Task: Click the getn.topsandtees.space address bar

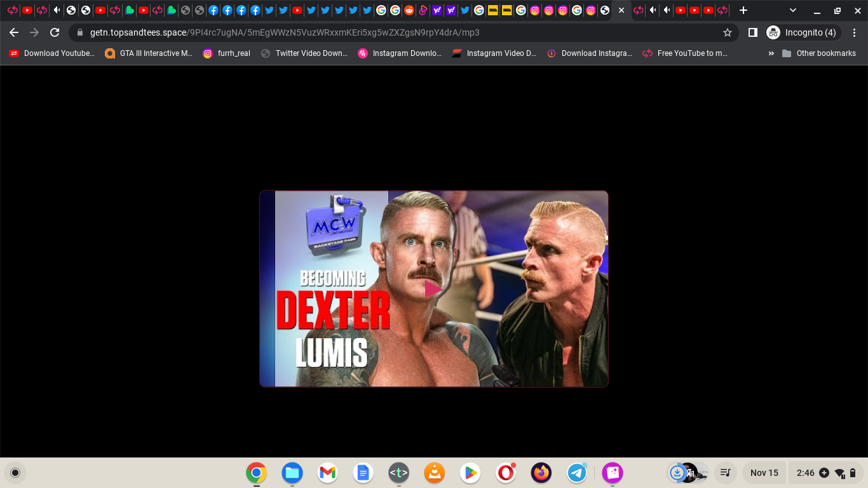Action: [x=403, y=32]
